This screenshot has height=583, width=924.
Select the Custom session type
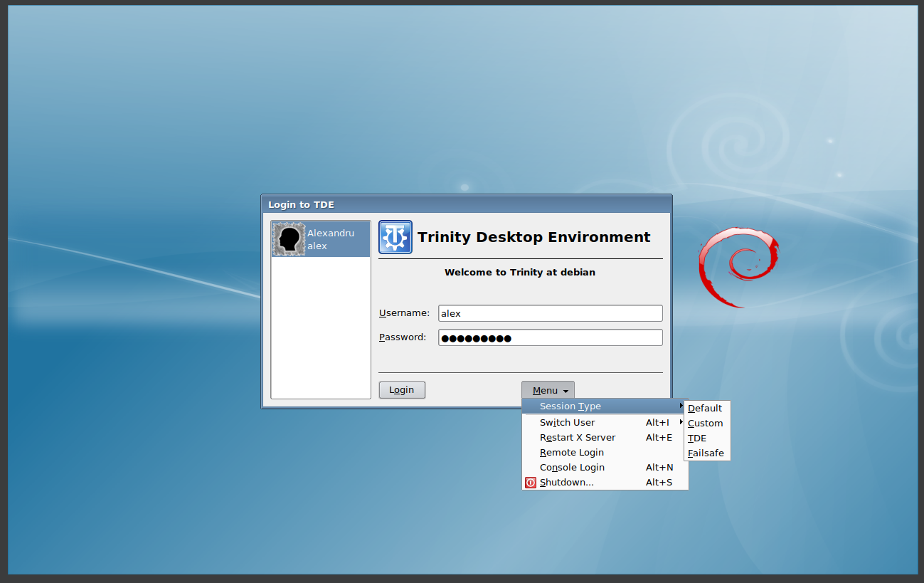[705, 423]
